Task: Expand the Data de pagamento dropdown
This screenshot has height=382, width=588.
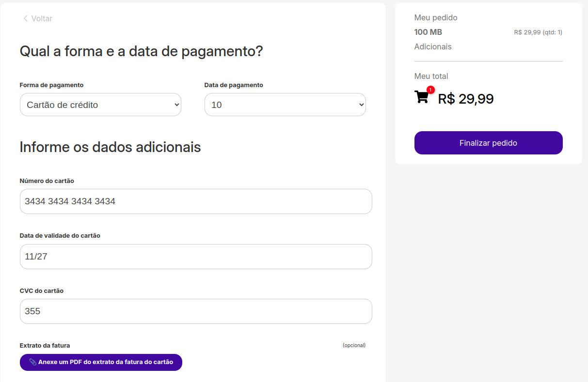Action: [x=285, y=105]
